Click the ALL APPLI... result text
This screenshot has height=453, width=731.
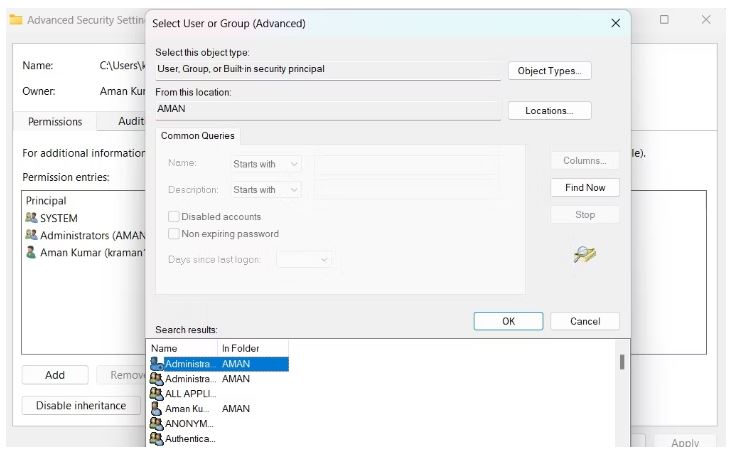click(x=190, y=393)
